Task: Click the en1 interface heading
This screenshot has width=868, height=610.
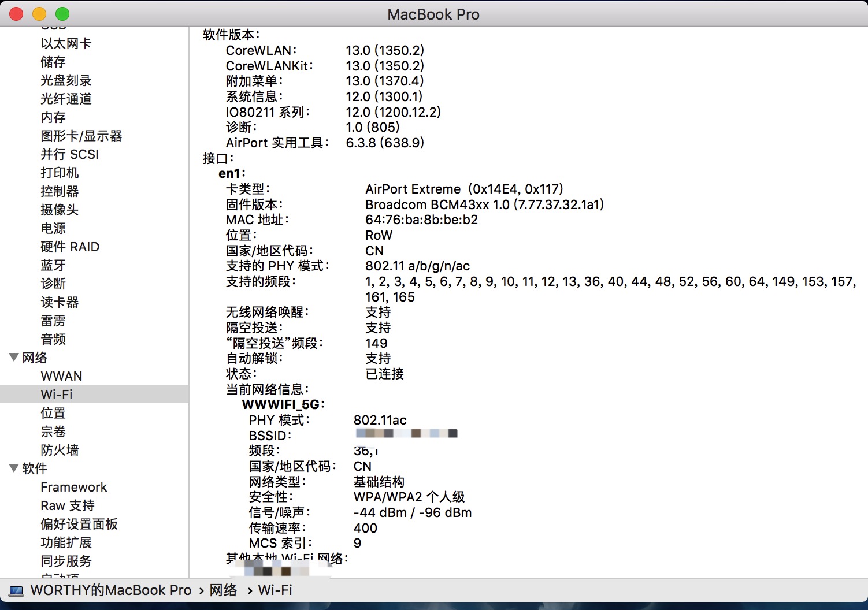Action: click(232, 173)
